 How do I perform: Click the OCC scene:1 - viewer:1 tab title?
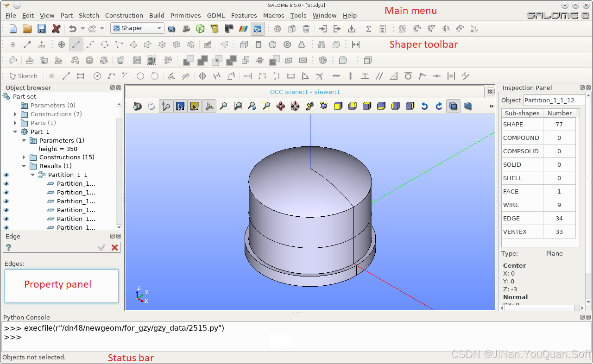coord(305,92)
